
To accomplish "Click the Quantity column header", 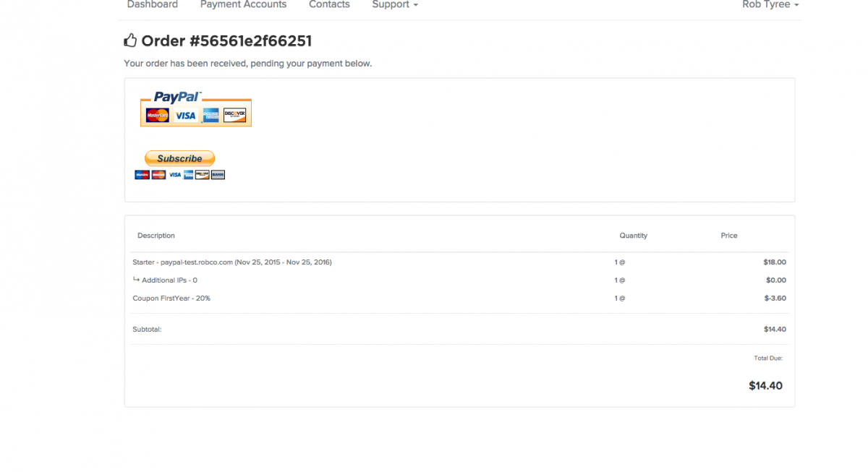I will (x=634, y=236).
